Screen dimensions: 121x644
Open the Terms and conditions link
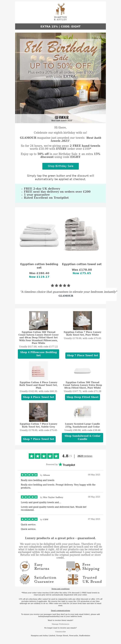pos(60,589)
